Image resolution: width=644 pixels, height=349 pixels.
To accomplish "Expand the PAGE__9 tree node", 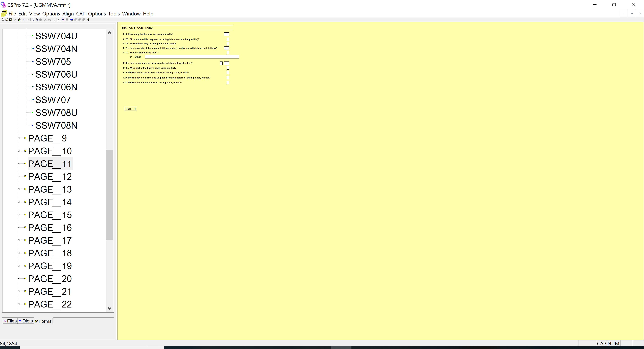I will click(x=19, y=138).
